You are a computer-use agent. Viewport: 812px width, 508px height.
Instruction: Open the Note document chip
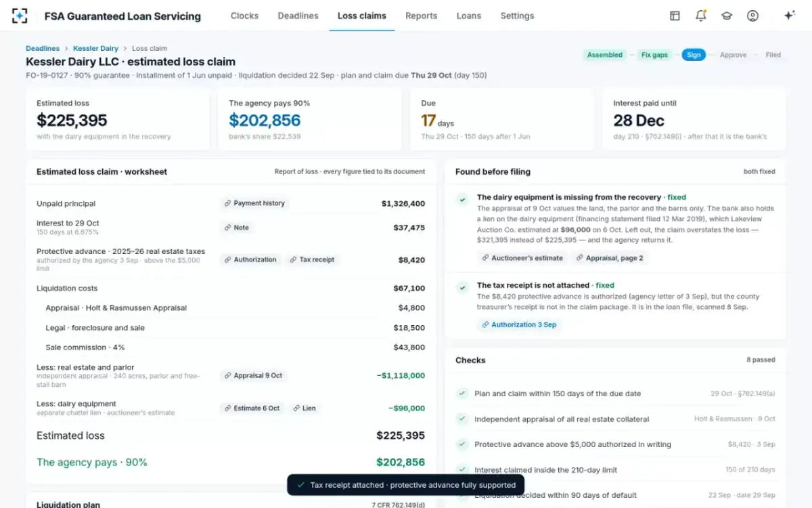coord(238,228)
